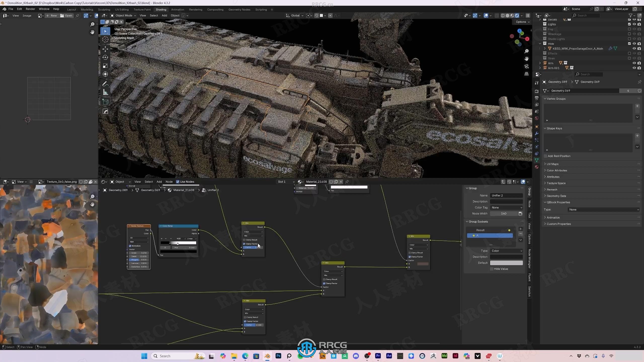Open Render properties tab icon
The height and width of the screenshot is (362, 644).
[537, 91]
